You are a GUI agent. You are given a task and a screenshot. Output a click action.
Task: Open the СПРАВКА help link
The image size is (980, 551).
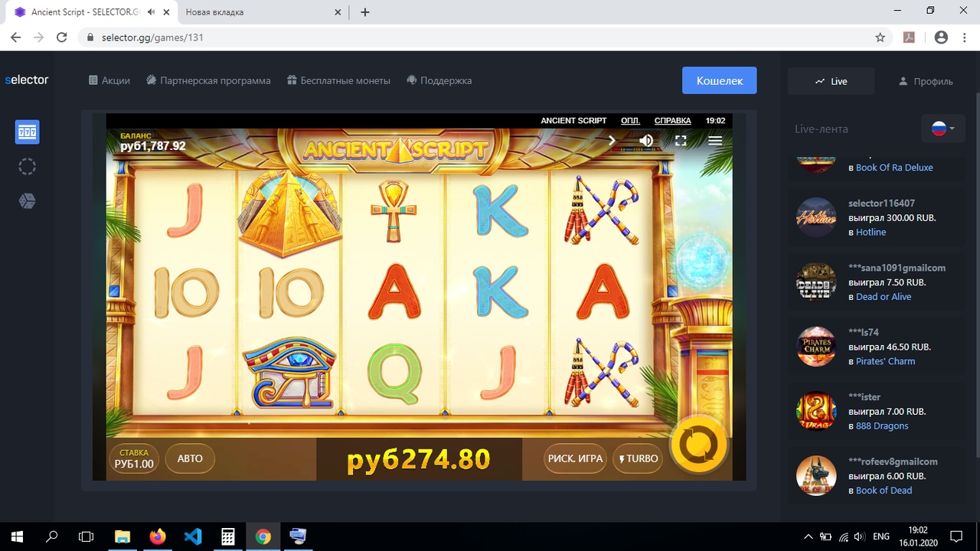pyautogui.click(x=672, y=121)
